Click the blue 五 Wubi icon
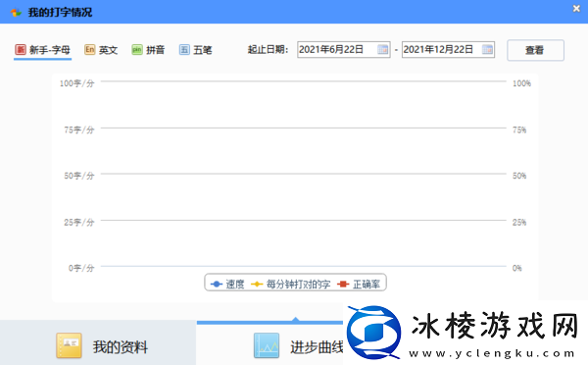Image resolution: width=588 pixels, height=365 pixels. (184, 50)
